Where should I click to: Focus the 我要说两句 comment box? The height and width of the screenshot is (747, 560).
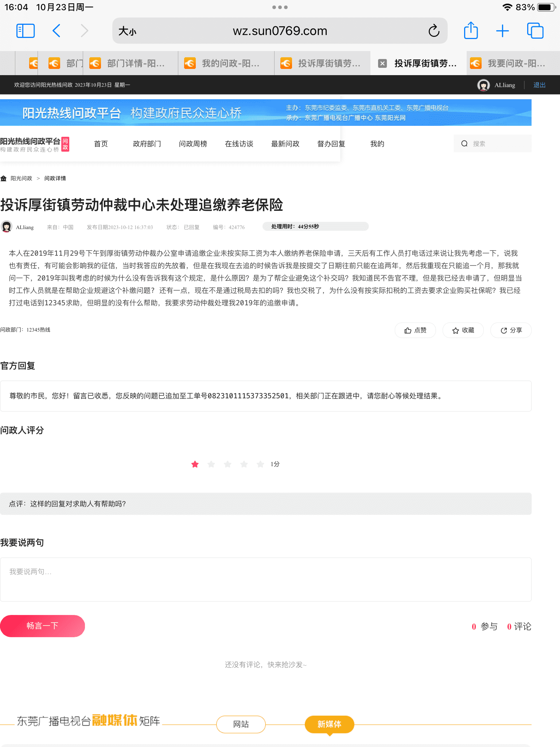point(265,579)
